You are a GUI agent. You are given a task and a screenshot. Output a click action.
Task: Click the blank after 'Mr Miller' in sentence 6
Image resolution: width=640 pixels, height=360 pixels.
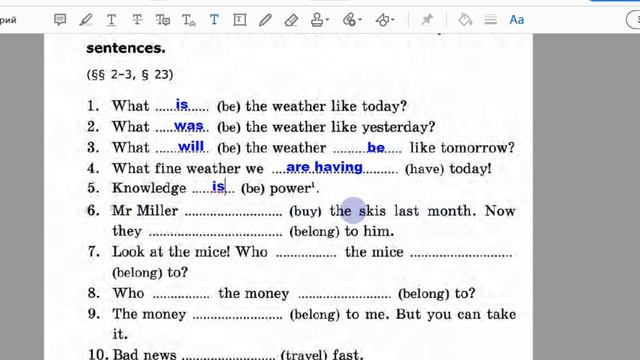(x=233, y=213)
